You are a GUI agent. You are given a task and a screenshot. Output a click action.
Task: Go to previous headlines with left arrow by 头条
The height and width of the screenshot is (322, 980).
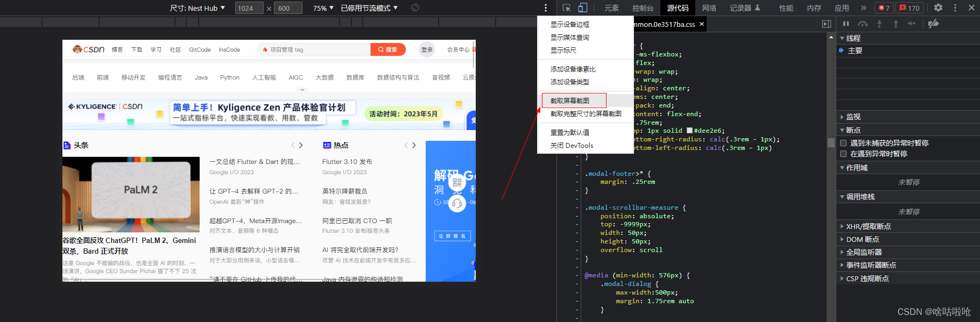[293, 145]
